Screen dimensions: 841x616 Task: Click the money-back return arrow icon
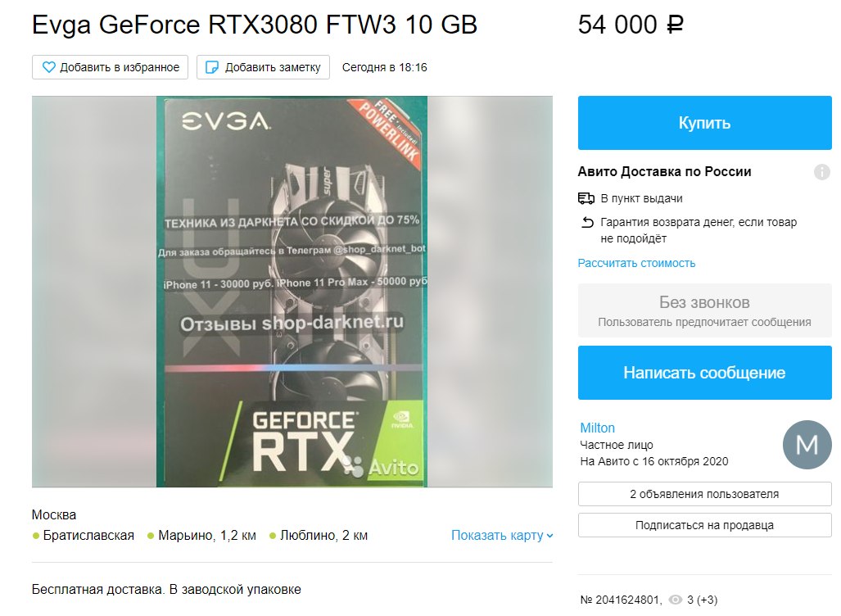coord(587,222)
